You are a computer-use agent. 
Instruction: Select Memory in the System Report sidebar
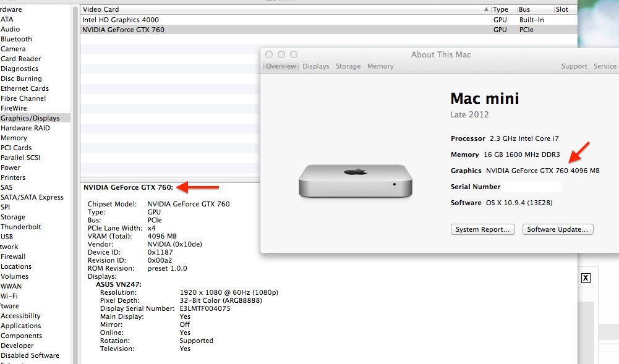click(x=14, y=138)
